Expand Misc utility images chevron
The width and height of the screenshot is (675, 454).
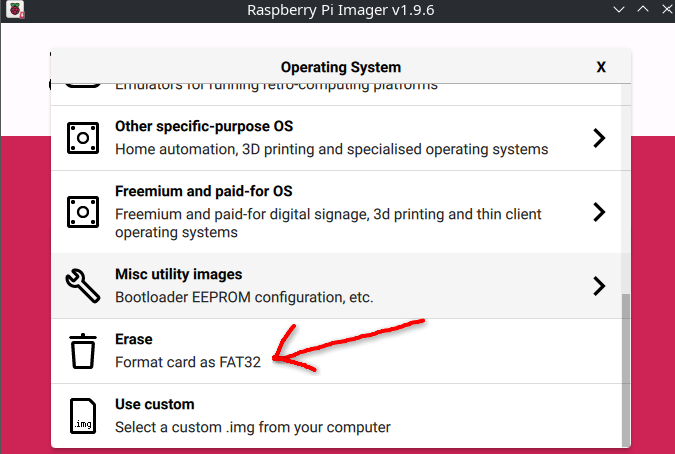pos(599,286)
